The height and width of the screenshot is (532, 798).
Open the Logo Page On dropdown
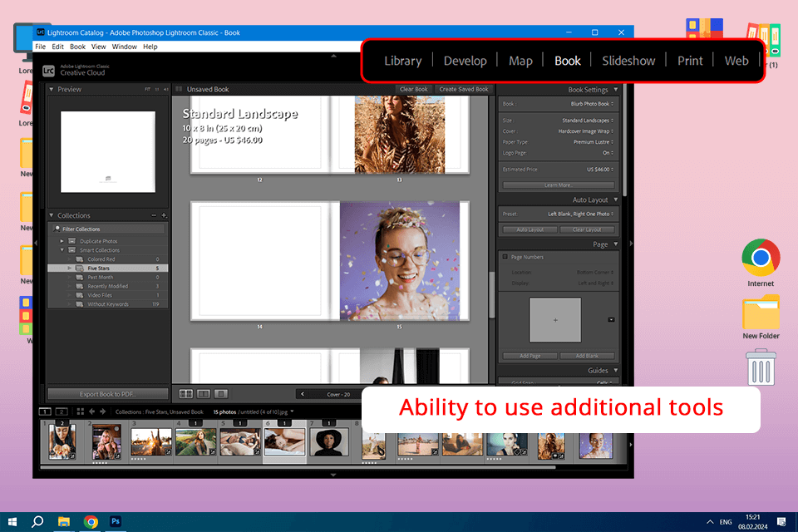click(608, 153)
